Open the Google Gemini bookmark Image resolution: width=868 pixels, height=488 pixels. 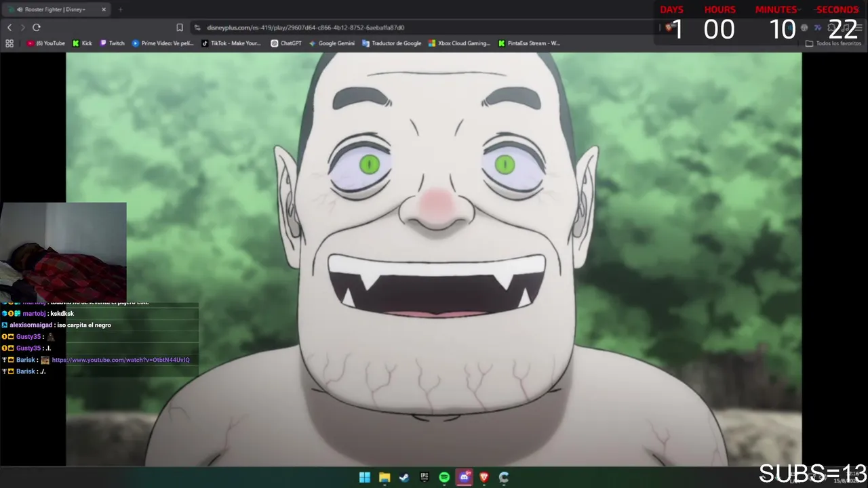coord(332,43)
